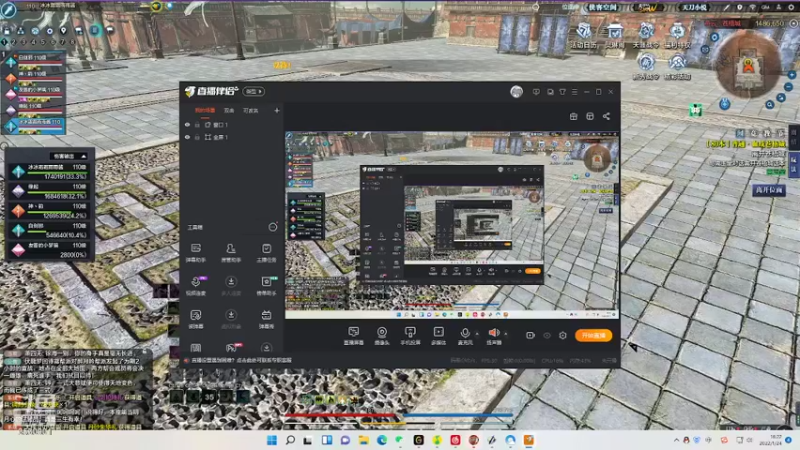Open Live Companion settings gear icon
800x450 pixels.
563,335
